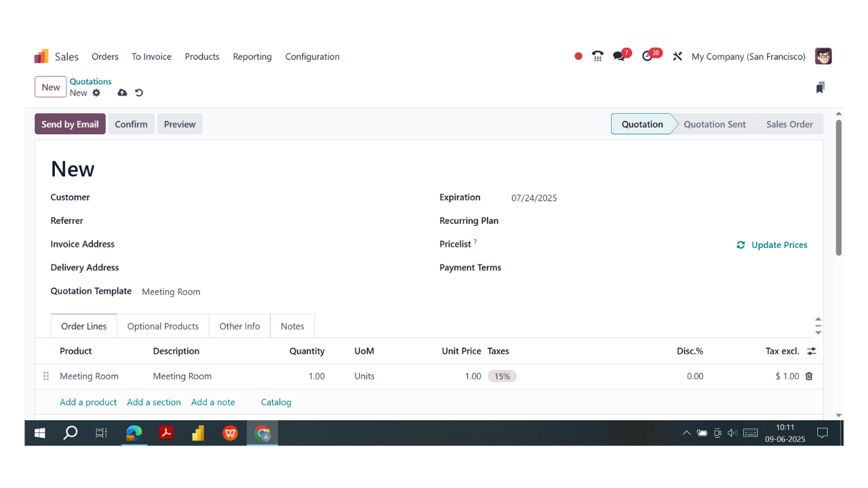Save the quotation with cloud icon
This screenshot has height=488, width=868.
pyautogui.click(x=122, y=93)
